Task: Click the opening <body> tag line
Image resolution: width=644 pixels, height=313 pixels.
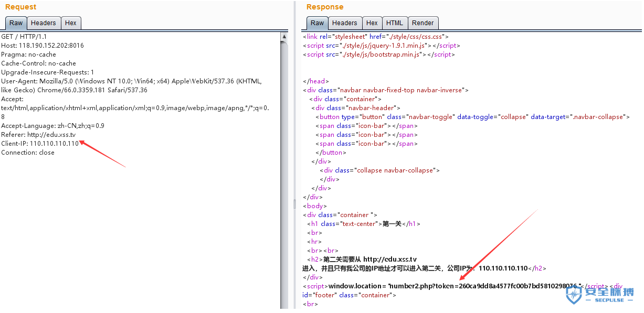Action: pos(315,206)
